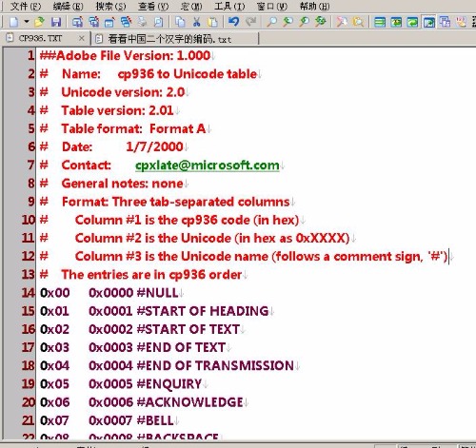Click the 'Table version: 2.01' line
The width and height of the screenshot is (476, 448).
point(117,110)
